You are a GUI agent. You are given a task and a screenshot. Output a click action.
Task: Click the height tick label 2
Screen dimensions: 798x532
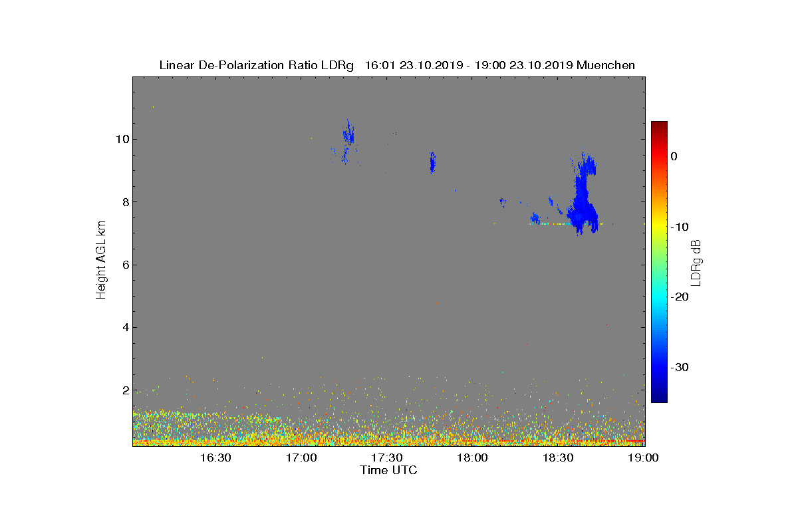[124, 390]
